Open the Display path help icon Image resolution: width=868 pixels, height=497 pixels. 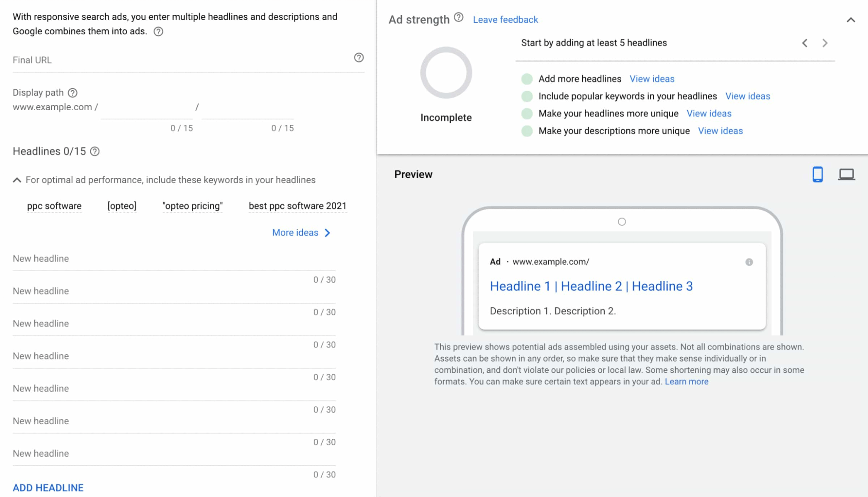point(73,92)
